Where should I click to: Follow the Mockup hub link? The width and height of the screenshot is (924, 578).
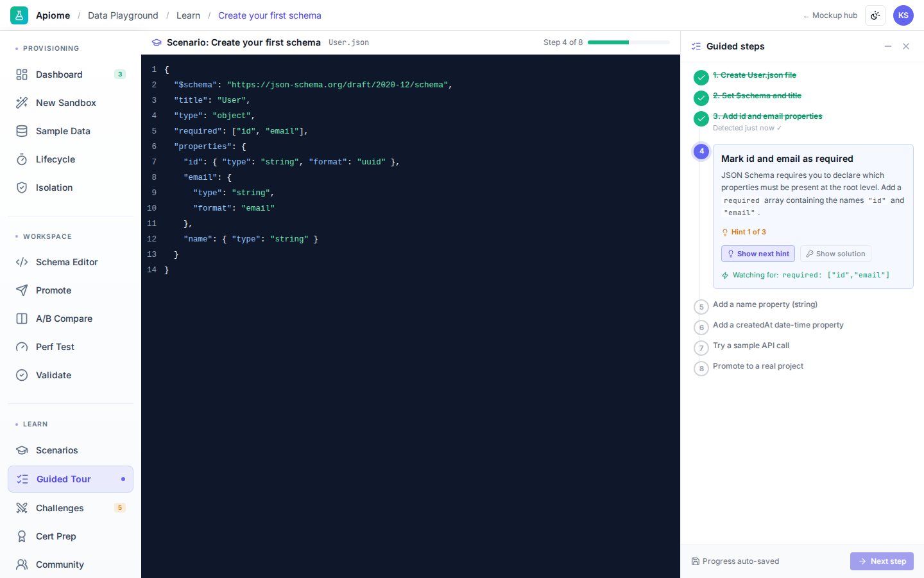point(830,15)
